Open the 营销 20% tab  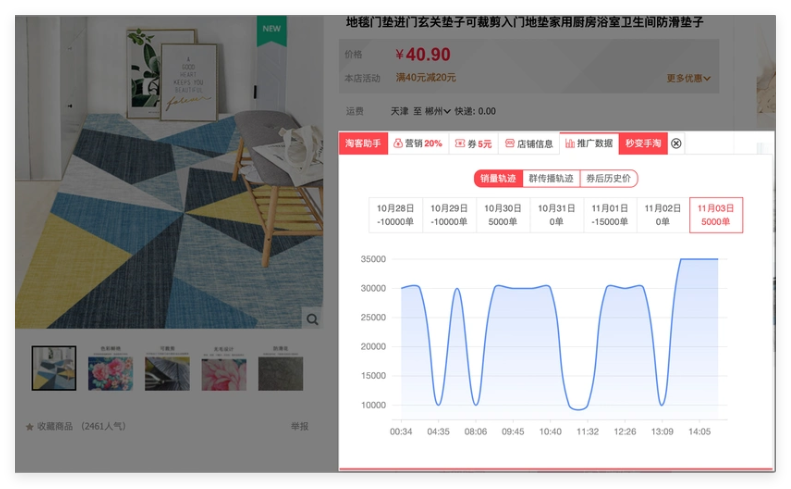click(x=418, y=143)
